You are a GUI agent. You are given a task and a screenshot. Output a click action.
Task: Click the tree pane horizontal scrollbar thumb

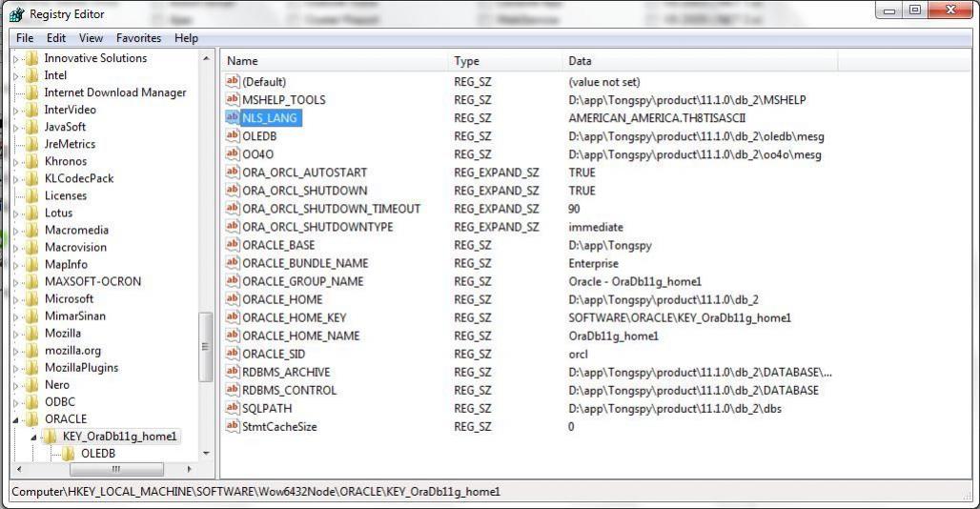click(116, 468)
